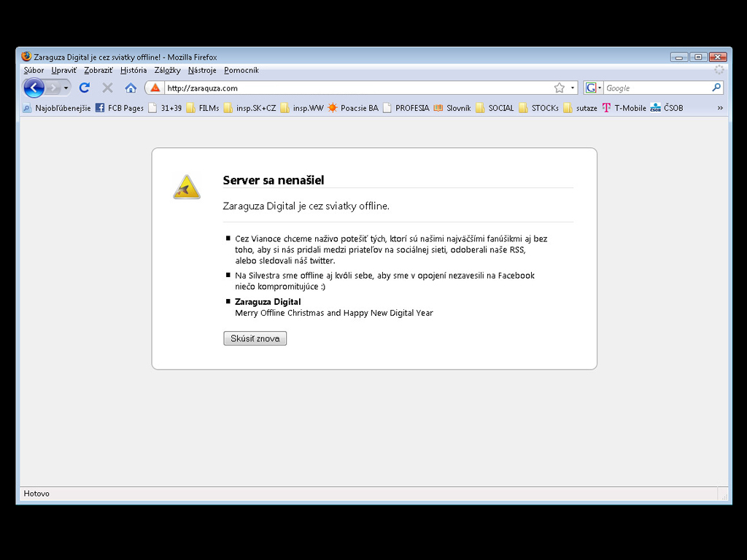Viewport: 747px width, 560px height.
Task: Open the Google search engine selector
Action: click(593, 87)
